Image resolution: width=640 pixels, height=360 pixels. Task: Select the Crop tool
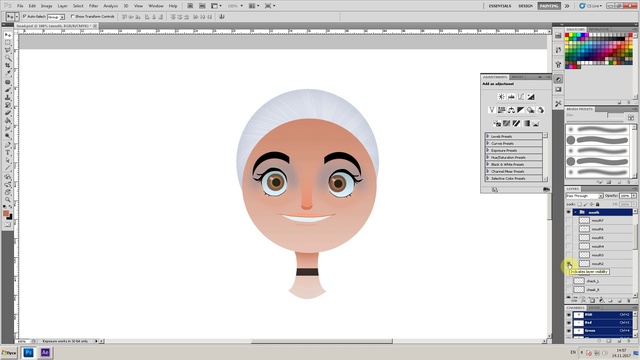pos(8,66)
